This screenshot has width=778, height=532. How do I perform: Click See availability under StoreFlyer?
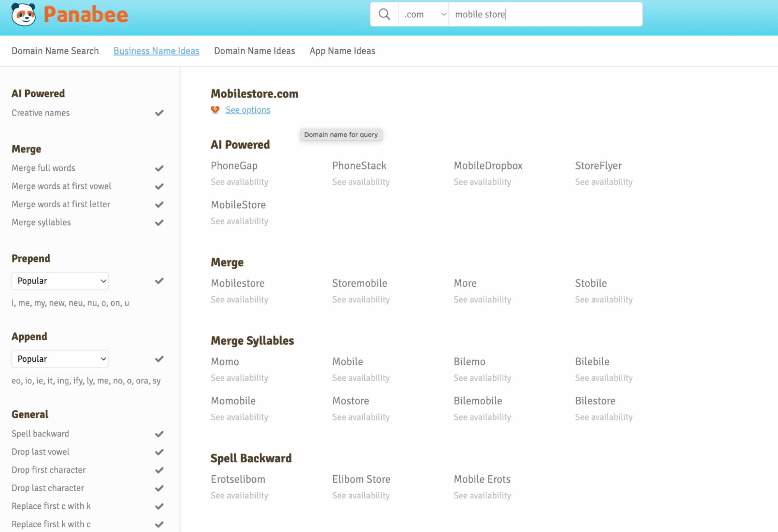604,182
